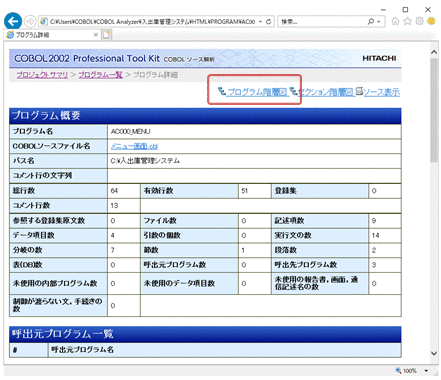This screenshot has height=380, width=441.
Task: Open the search provider dropdown arrow
Action: click(379, 22)
